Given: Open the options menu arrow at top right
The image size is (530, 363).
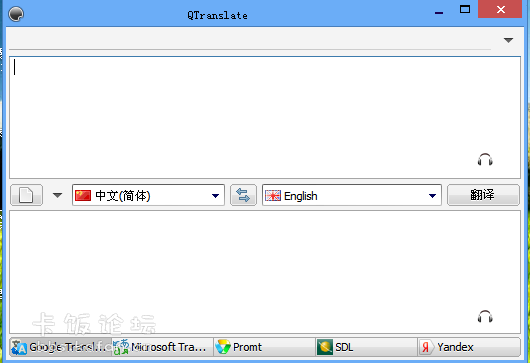Looking at the screenshot, I should (508, 40).
